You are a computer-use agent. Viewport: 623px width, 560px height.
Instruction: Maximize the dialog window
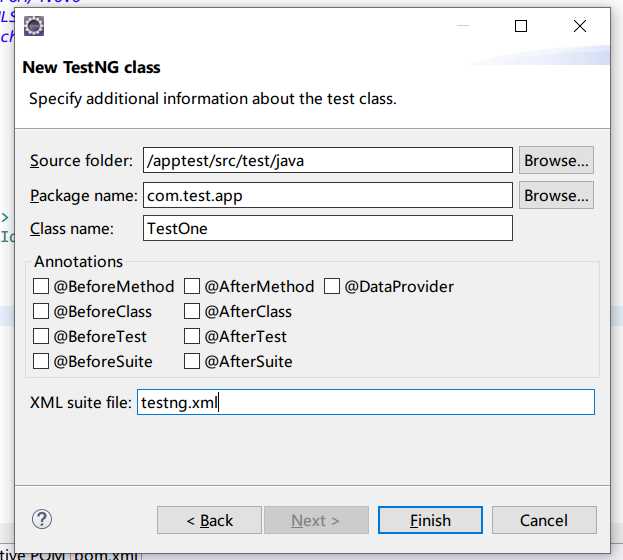point(521,26)
